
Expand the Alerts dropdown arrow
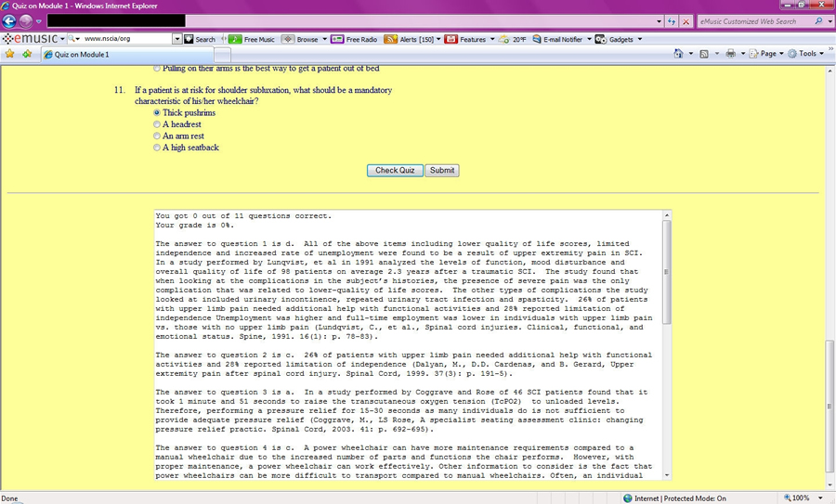click(438, 39)
